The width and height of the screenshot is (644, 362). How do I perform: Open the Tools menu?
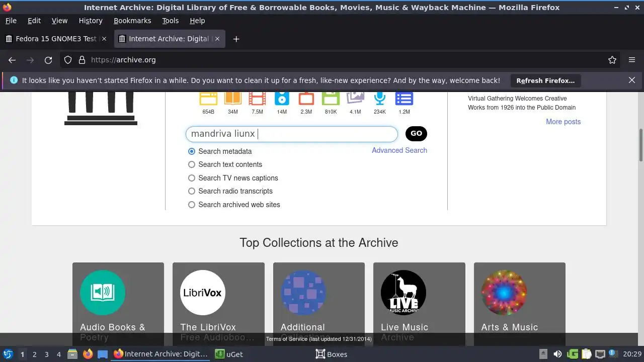pyautogui.click(x=170, y=21)
